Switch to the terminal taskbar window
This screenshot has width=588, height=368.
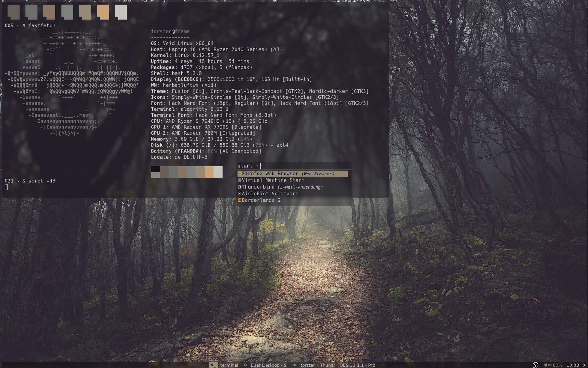229,365
